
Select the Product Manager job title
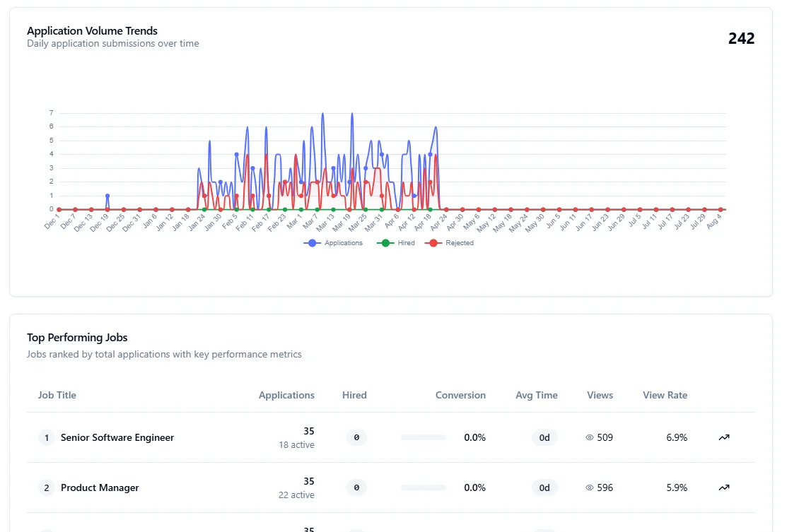[100, 488]
